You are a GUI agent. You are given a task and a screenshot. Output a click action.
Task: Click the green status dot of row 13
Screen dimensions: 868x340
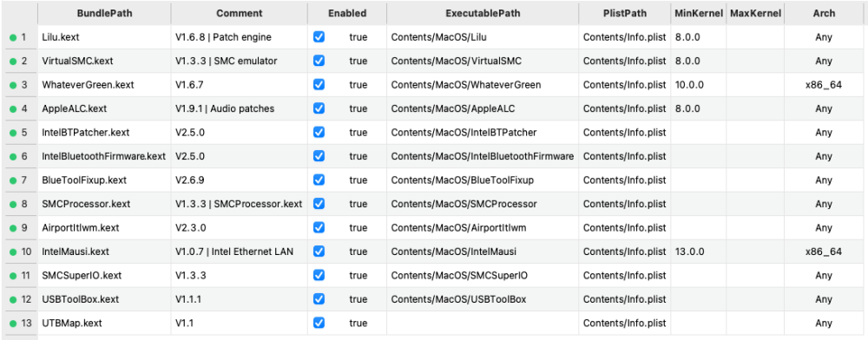[13, 323]
